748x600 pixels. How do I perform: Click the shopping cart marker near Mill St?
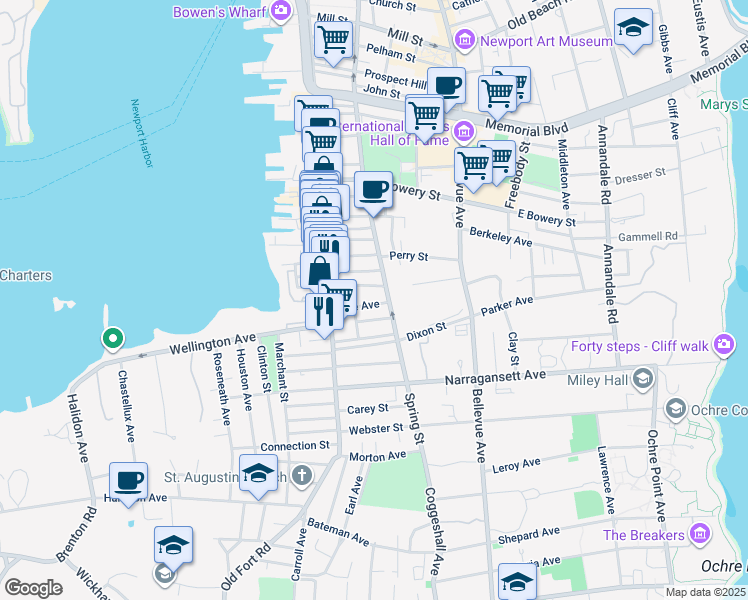pos(333,41)
